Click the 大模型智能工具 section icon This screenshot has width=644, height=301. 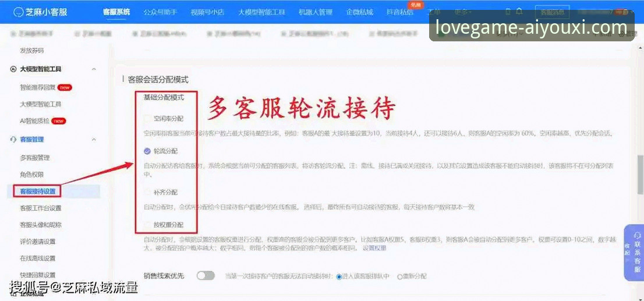(x=13, y=69)
